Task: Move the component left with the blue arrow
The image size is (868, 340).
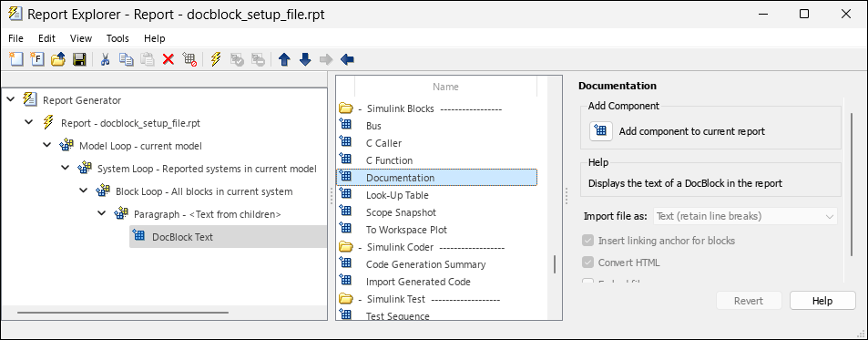Action: (x=347, y=59)
